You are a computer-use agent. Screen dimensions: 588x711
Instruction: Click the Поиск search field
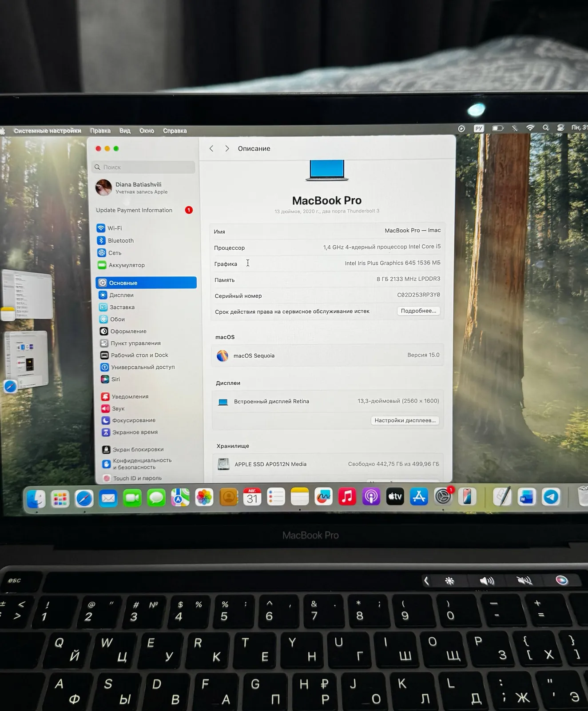(144, 167)
